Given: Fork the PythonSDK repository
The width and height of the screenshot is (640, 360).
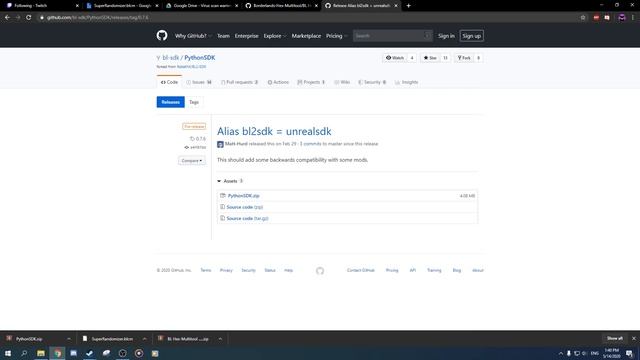Looking at the screenshot, I should [x=464, y=58].
